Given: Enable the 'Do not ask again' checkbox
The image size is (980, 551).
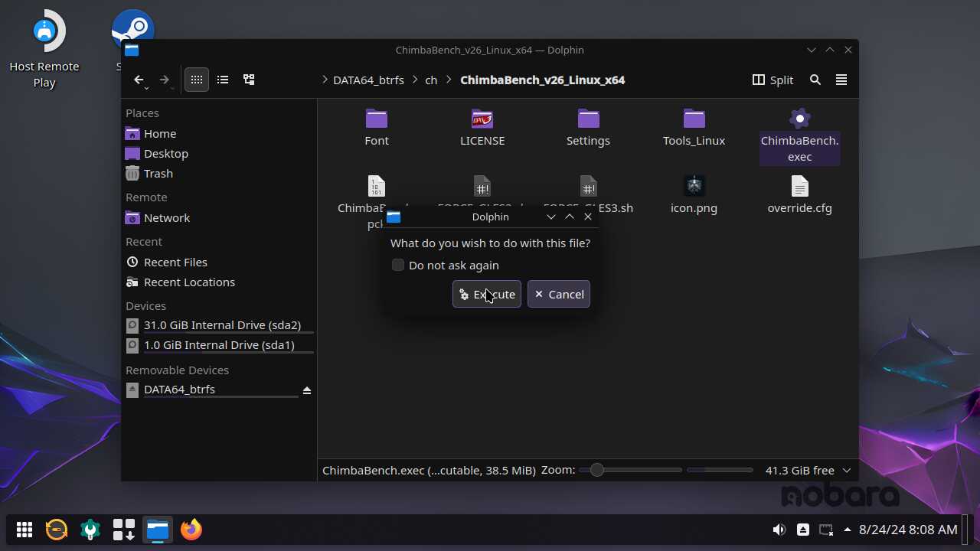Looking at the screenshot, I should tap(398, 265).
